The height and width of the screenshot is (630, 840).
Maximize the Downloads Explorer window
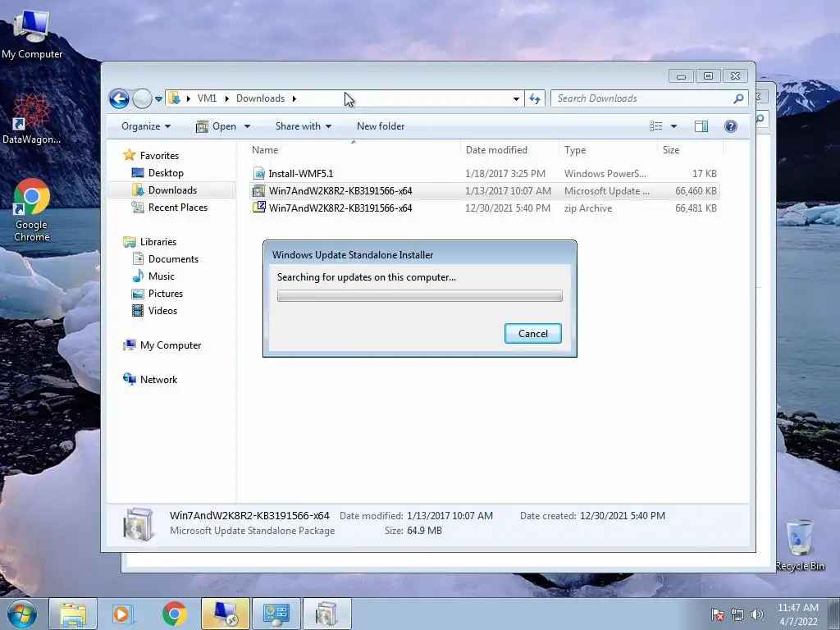(x=708, y=76)
